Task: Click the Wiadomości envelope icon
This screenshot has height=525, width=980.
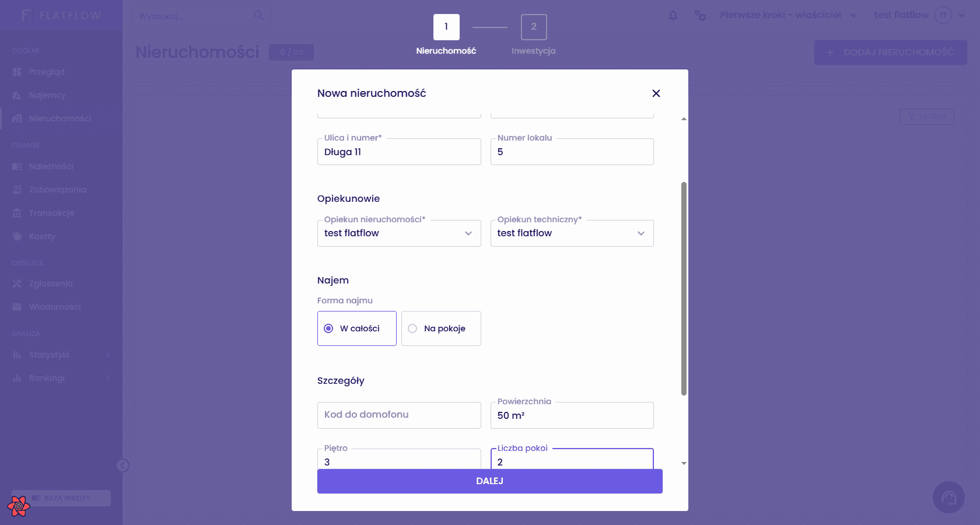Action: [17, 307]
